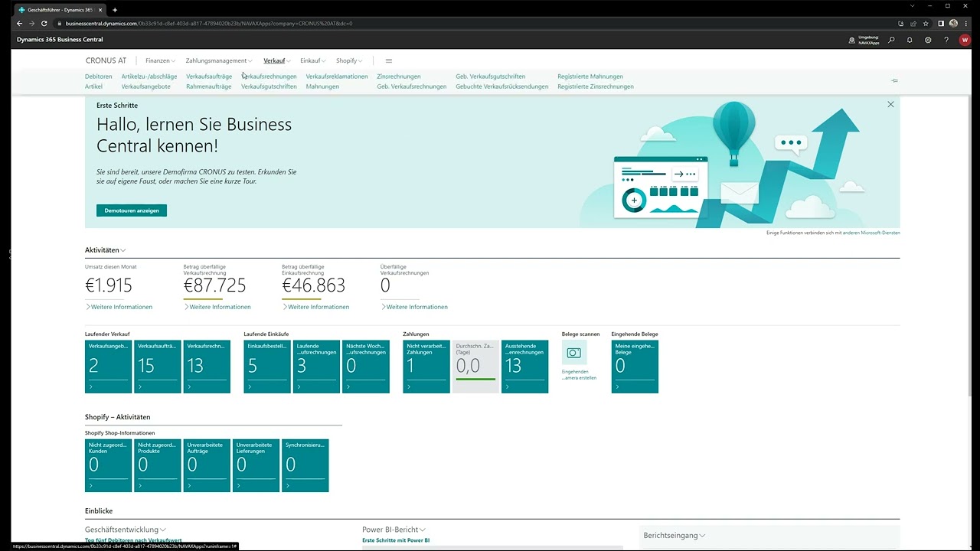Open the settings gear in Business Central

click(x=928, y=40)
